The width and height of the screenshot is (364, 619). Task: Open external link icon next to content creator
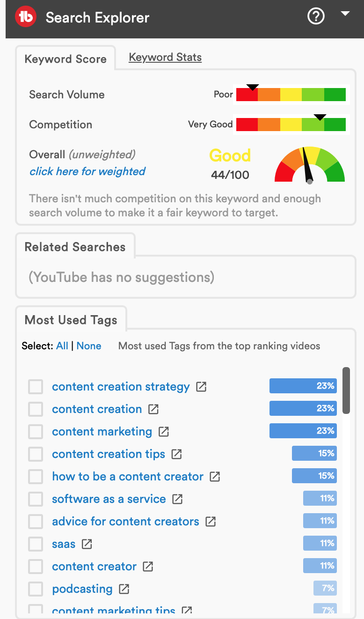point(148,567)
